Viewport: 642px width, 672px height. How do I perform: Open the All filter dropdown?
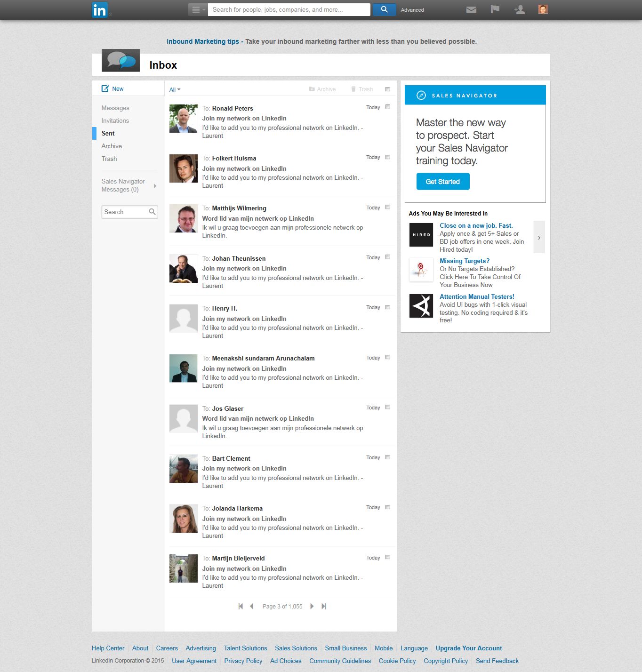[x=175, y=89]
